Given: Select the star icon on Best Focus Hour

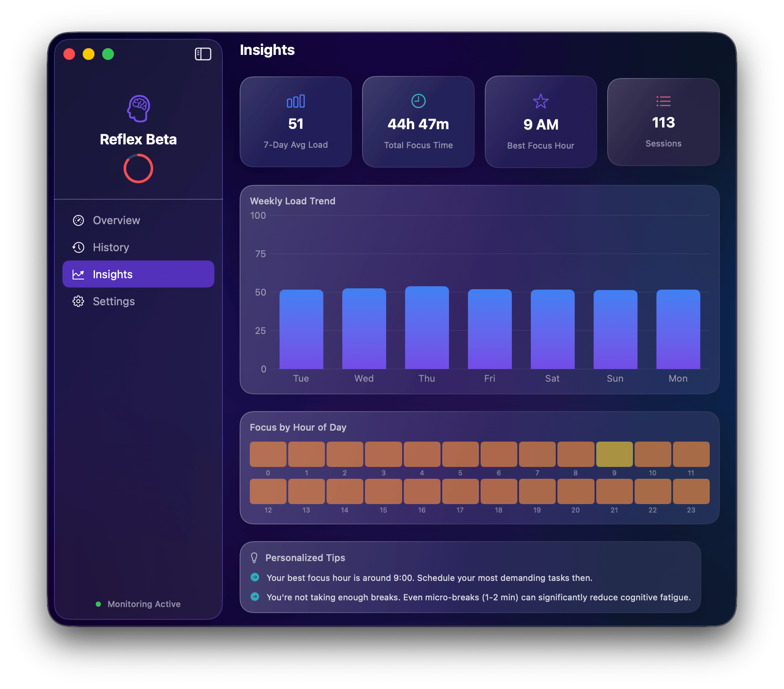Looking at the screenshot, I should coord(541,101).
